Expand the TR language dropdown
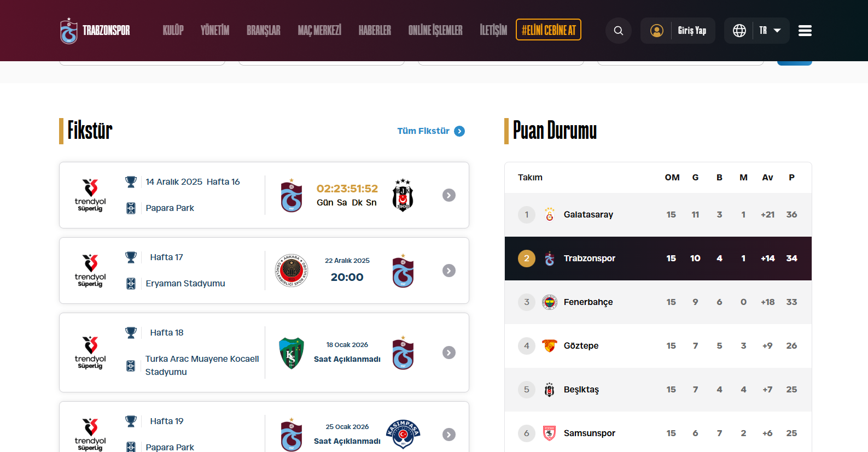The image size is (868, 452). click(x=770, y=31)
